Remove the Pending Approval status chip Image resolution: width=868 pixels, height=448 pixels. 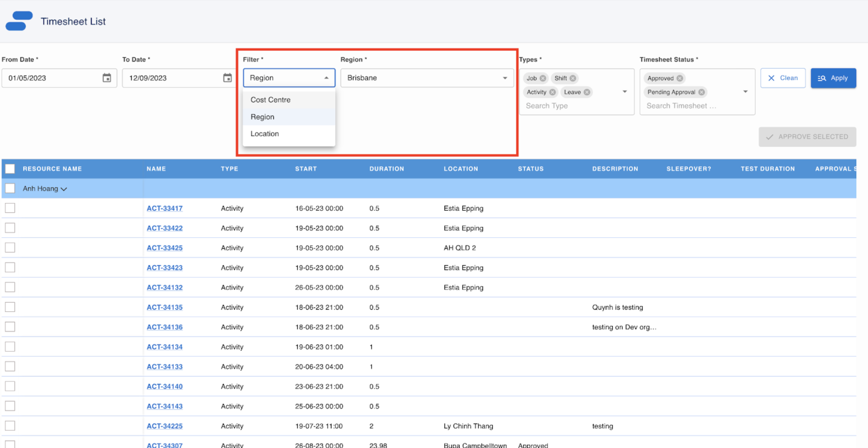701,92
